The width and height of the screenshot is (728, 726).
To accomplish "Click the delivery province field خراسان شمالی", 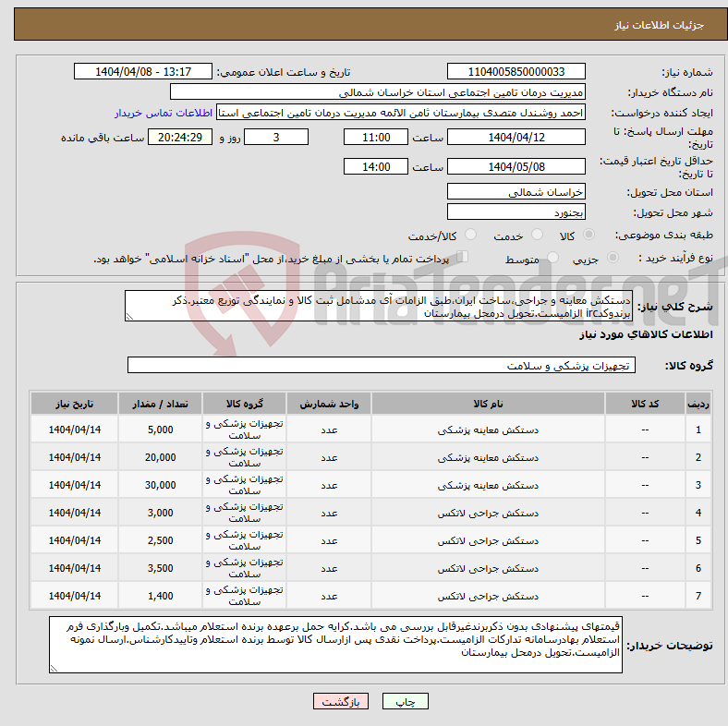I will pyautogui.click(x=516, y=191).
